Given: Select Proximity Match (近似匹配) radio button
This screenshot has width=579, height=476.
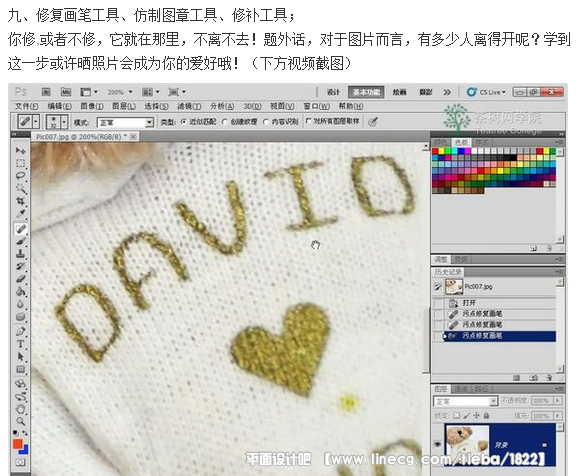Looking at the screenshot, I should 184,121.
